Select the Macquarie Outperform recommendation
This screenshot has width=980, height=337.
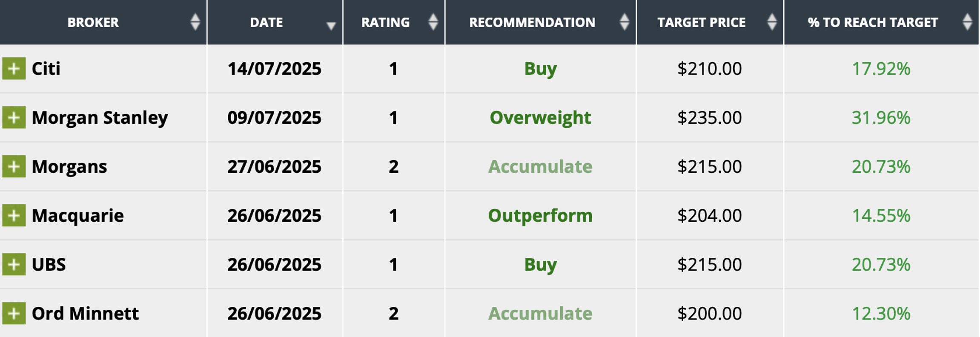coord(540,216)
